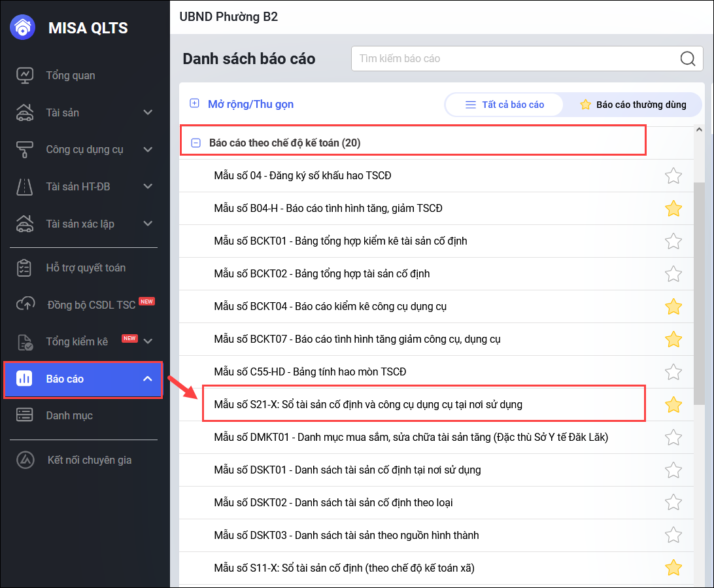The image size is (714, 588).
Task: Open Mẫu số BCKT01 kiểm kê report
Action: pos(341,241)
